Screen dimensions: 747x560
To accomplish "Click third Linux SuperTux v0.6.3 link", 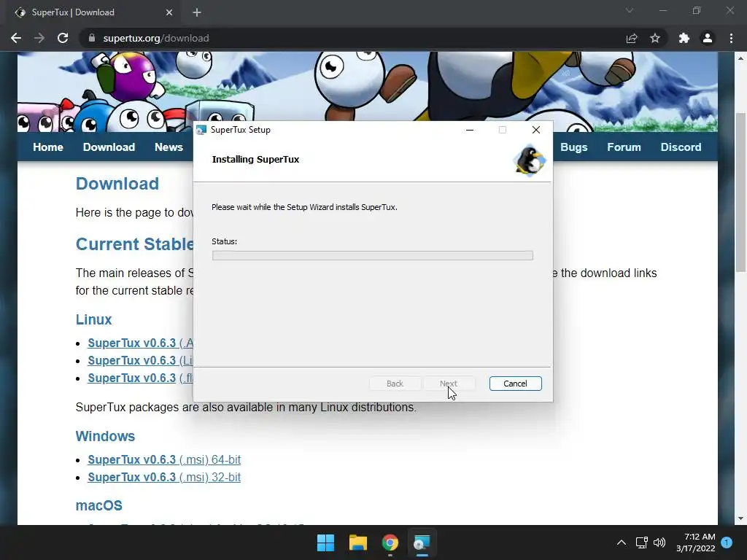I will coord(141,378).
